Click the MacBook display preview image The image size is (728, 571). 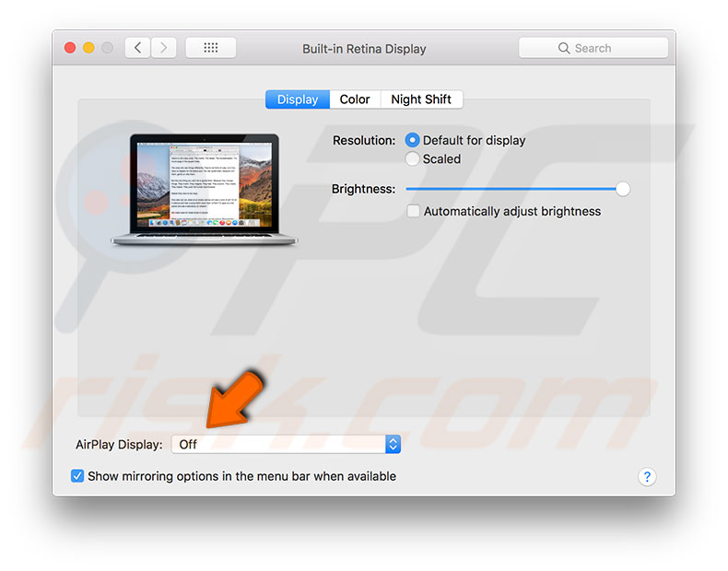point(205,189)
